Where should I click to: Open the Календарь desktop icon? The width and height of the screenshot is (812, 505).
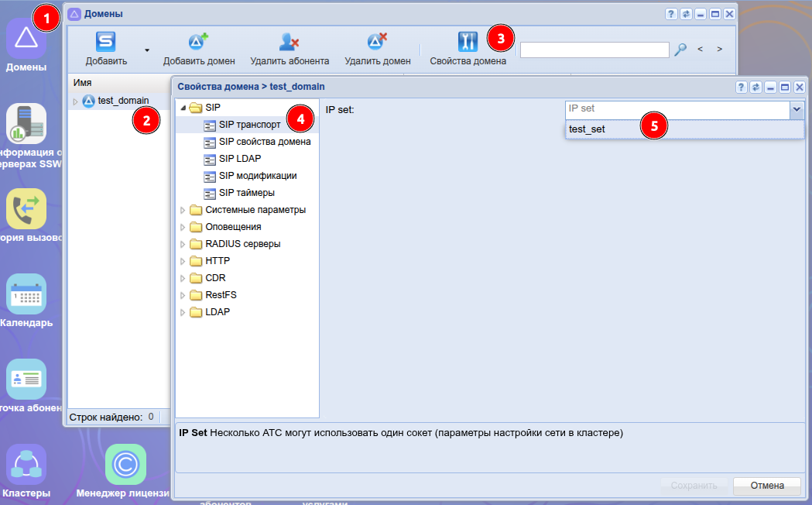coord(26,294)
